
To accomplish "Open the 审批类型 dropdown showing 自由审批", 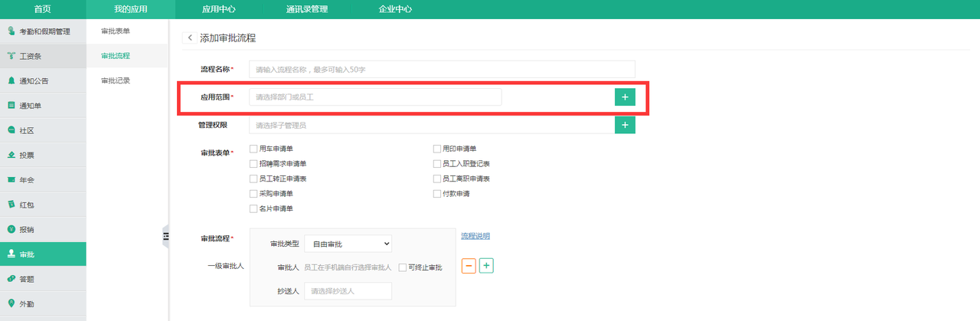I will 348,244.
